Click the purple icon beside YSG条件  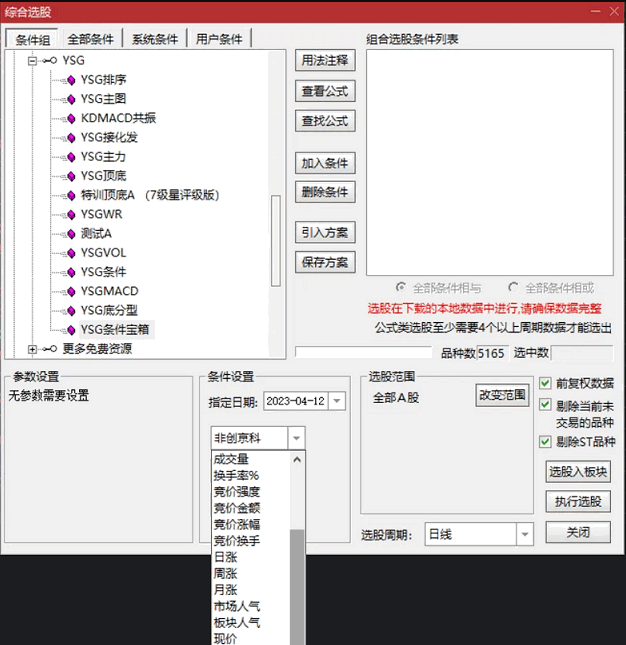(x=71, y=272)
